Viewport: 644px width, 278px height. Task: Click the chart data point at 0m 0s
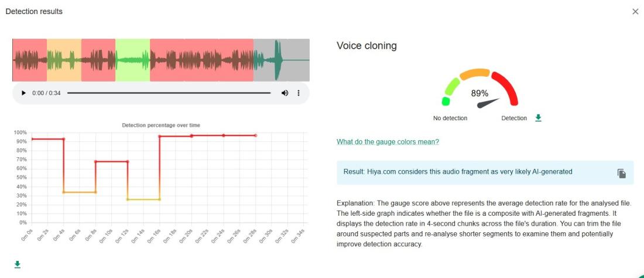tap(32, 139)
